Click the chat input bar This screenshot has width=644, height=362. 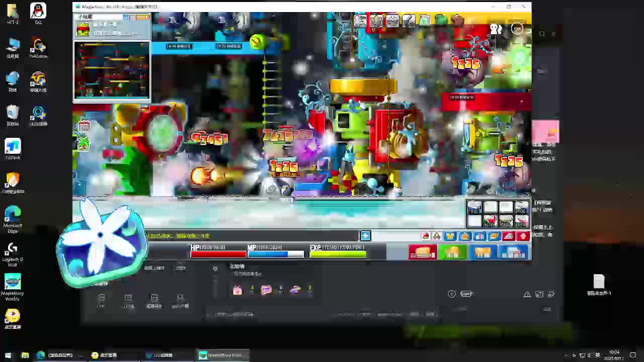coord(252,236)
